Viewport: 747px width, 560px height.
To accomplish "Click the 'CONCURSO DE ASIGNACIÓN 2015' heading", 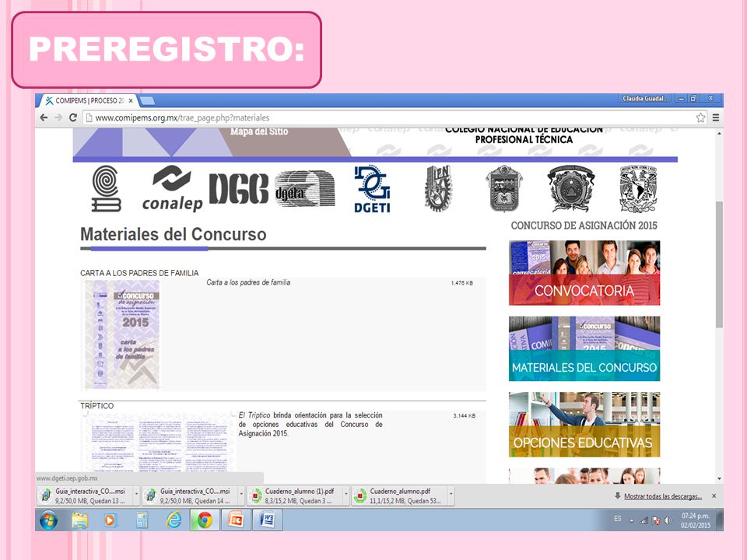I will coord(584,226).
